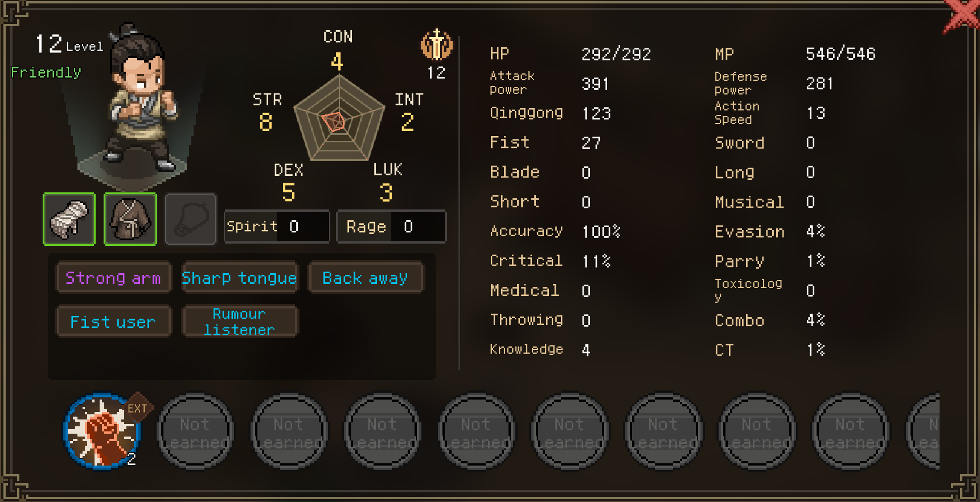Click the empty necklace accessory slot
The height and width of the screenshot is (502, 980).
(x=191, y=219)
